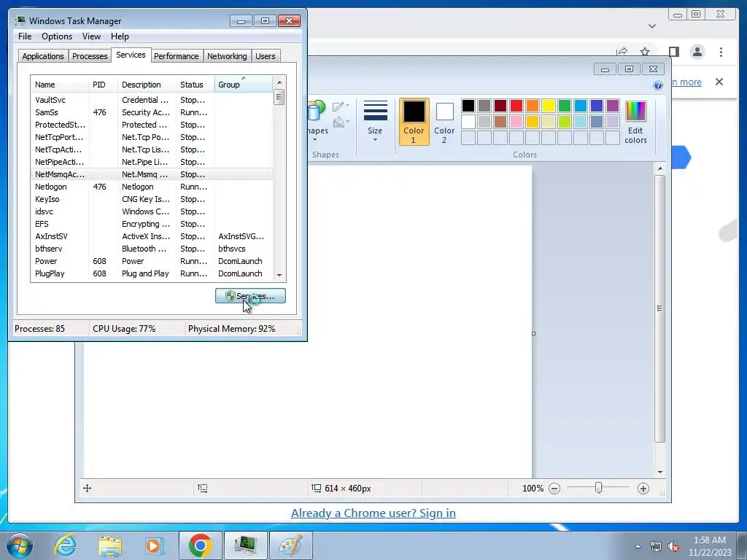
Task: Pick purple color swatch in Paint
Action: click(613, 106)
